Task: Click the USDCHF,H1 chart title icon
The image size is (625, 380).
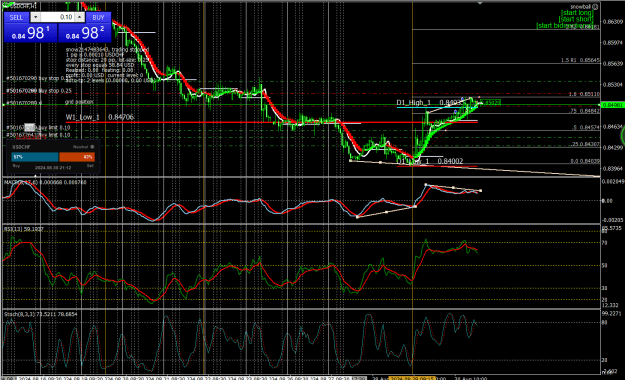Action: tap(6, 6)
